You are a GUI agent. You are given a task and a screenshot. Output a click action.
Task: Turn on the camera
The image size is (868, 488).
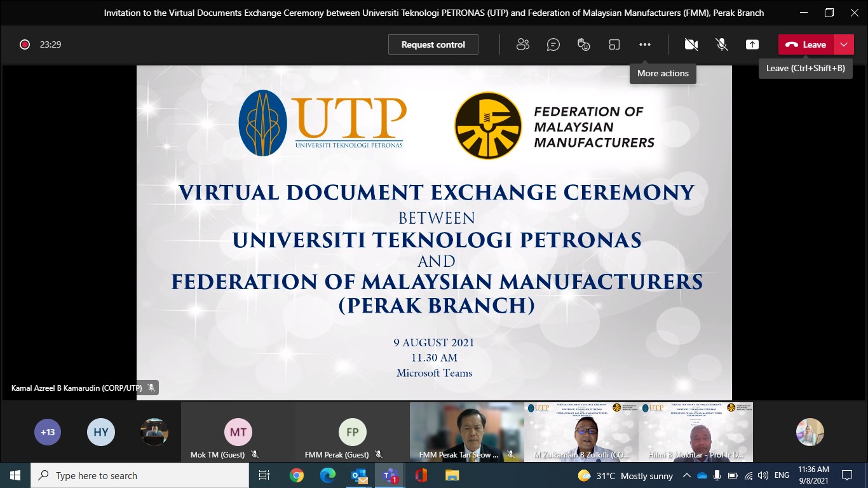click(x=691, y=44)
